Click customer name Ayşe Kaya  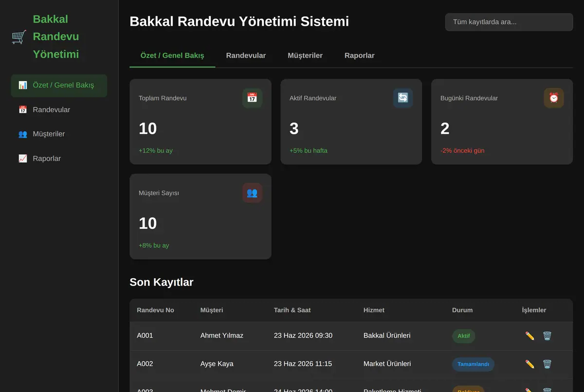pyautogui.click(x=217, y=364)
